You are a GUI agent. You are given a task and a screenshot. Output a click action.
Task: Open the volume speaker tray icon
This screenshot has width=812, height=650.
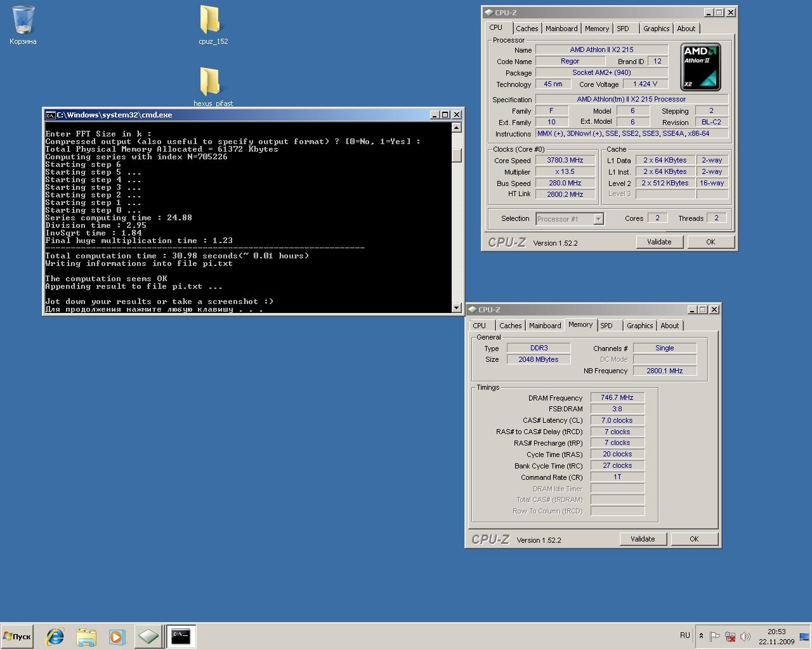tap(745, 636)
